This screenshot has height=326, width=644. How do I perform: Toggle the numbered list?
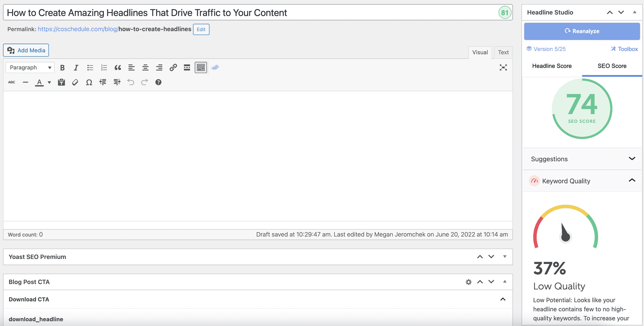(104, 67)
